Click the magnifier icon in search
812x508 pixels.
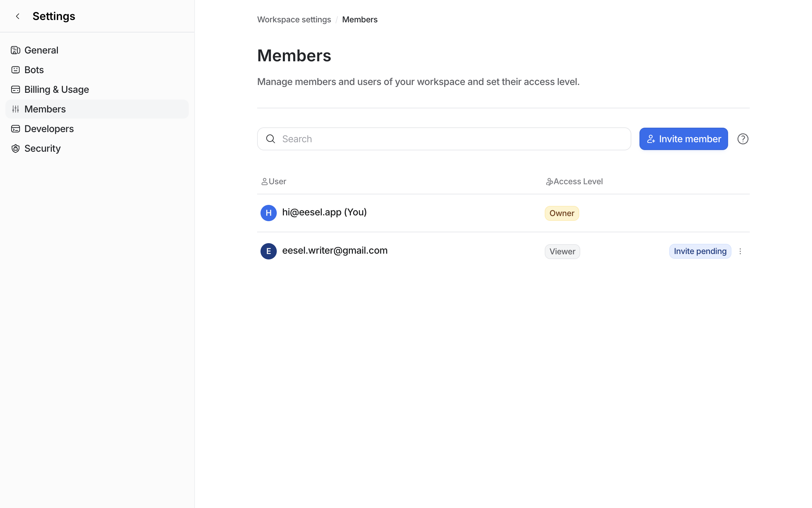tap(270, 139)
